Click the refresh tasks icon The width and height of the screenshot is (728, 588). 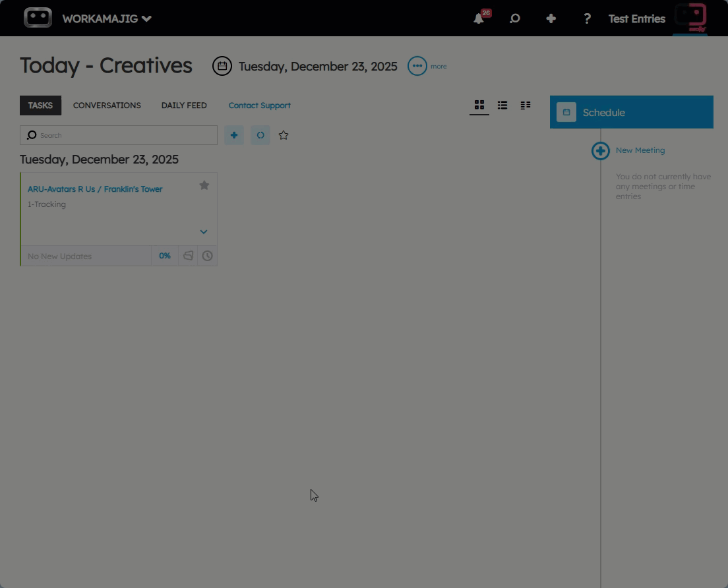coord(260,135)
